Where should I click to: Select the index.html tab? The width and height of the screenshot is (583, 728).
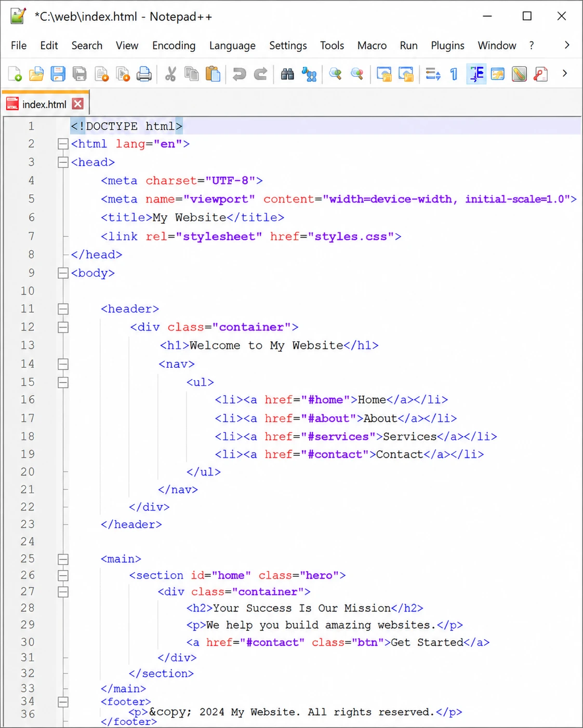tap(44, 104)
